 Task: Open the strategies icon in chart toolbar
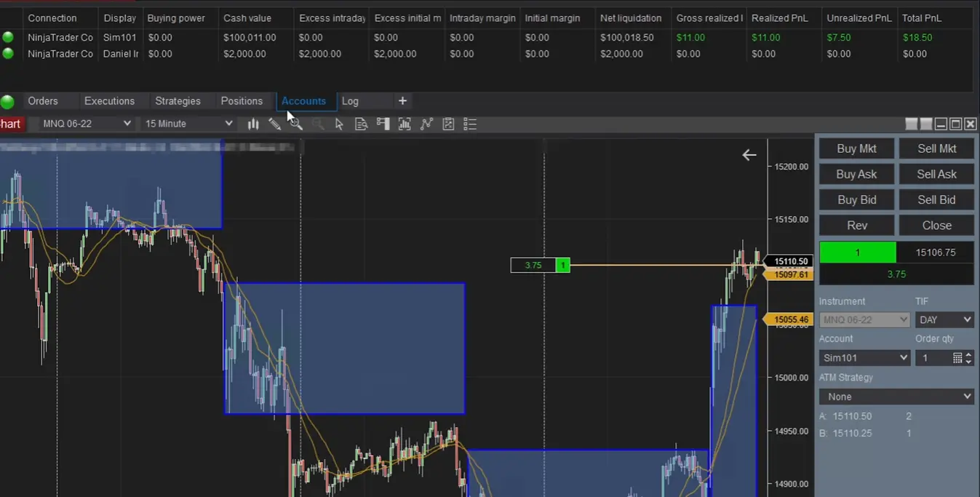(x=448, y=124)
